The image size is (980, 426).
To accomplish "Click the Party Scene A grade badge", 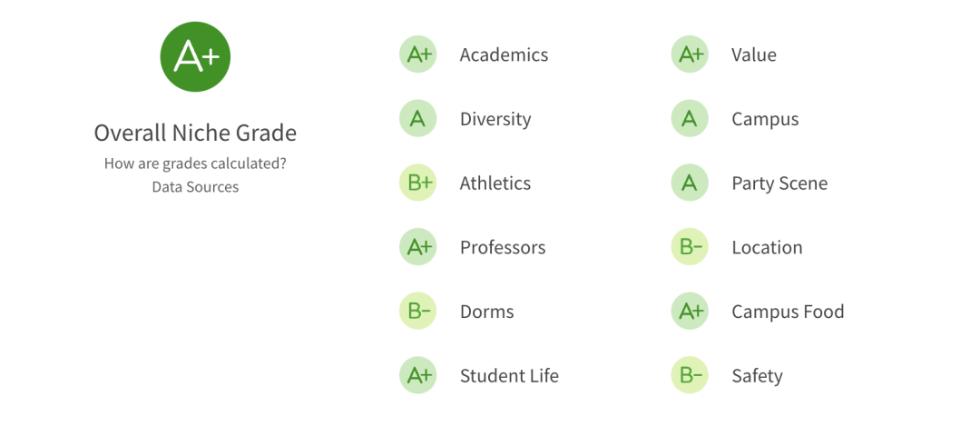I will (690, 183).
